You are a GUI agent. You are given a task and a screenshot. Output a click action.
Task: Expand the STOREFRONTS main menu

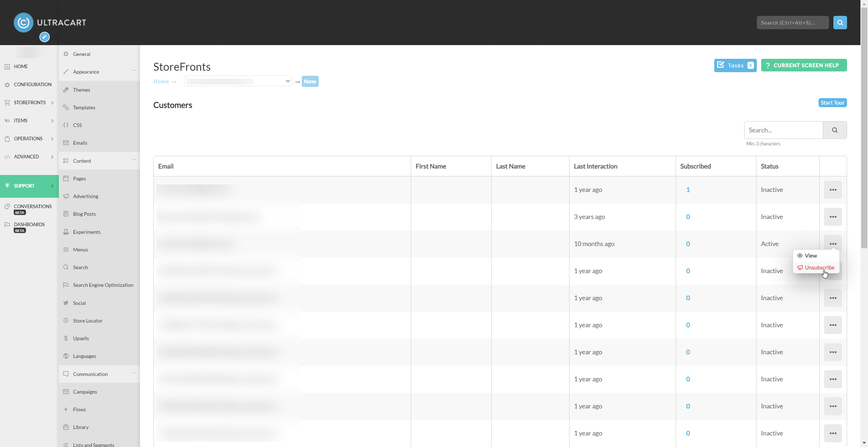click(x=29, y=102)
